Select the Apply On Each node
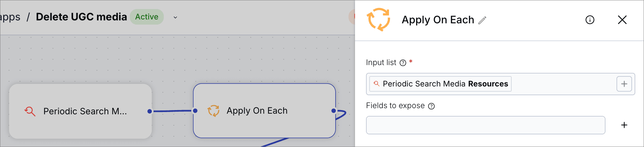 pyautogui.click(x=264, y=111)
